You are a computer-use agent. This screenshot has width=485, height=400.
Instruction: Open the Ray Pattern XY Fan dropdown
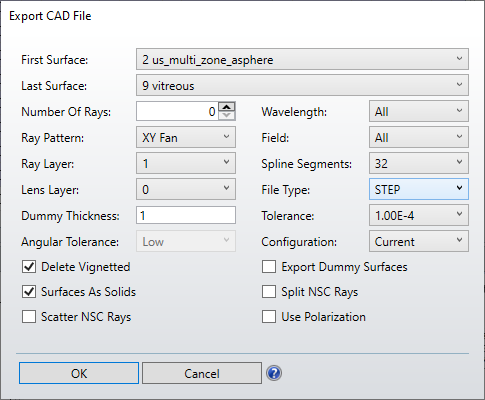click(x=186, y=137)
